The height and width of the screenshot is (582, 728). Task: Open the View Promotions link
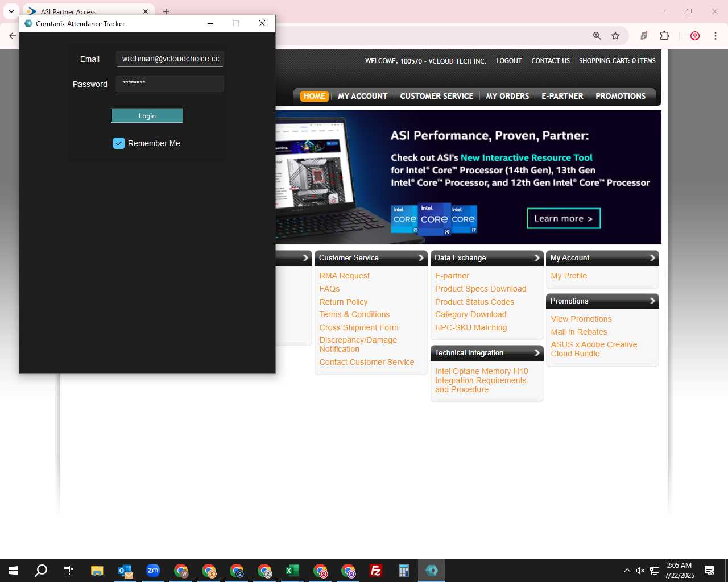pos(581,319)
